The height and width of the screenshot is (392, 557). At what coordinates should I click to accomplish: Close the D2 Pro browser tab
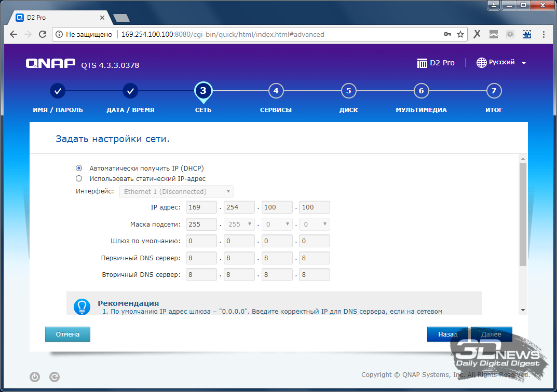[102, 18]
